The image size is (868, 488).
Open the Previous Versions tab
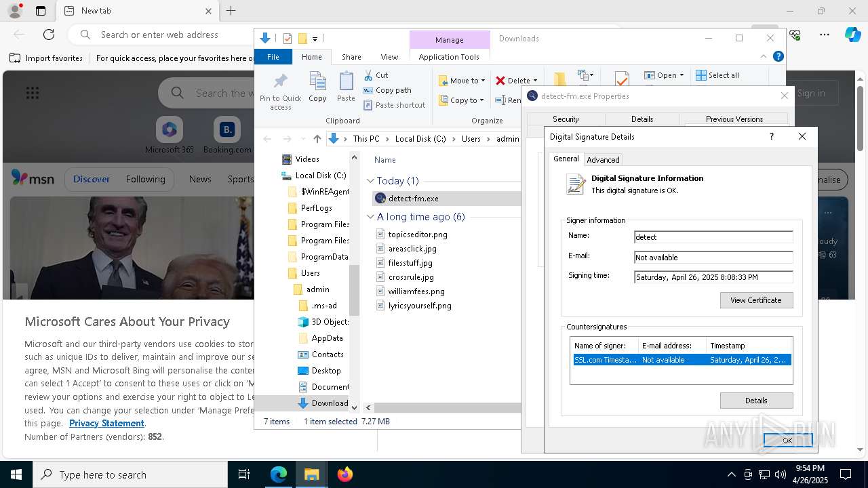(x=734, y=119)
